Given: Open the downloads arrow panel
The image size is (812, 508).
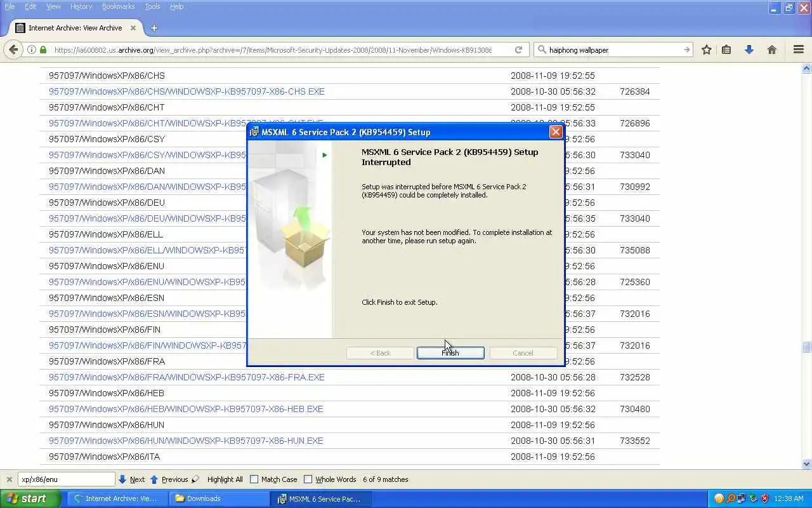Looking at the screenshot, I should click(x=749, y=50).
